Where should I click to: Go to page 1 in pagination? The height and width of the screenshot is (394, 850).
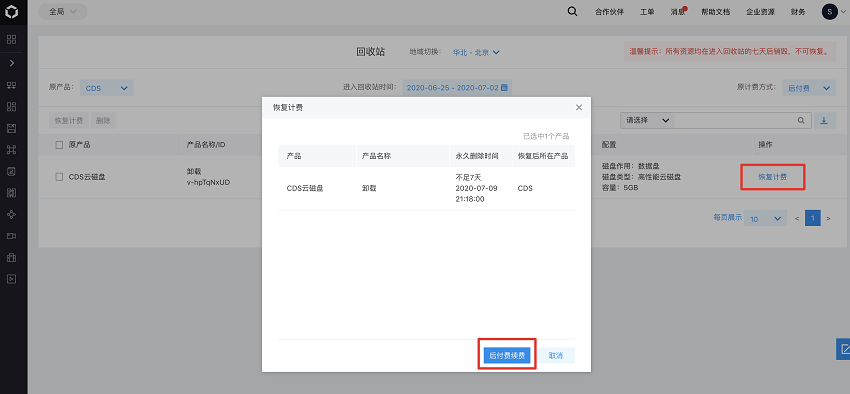pos(813,218)
